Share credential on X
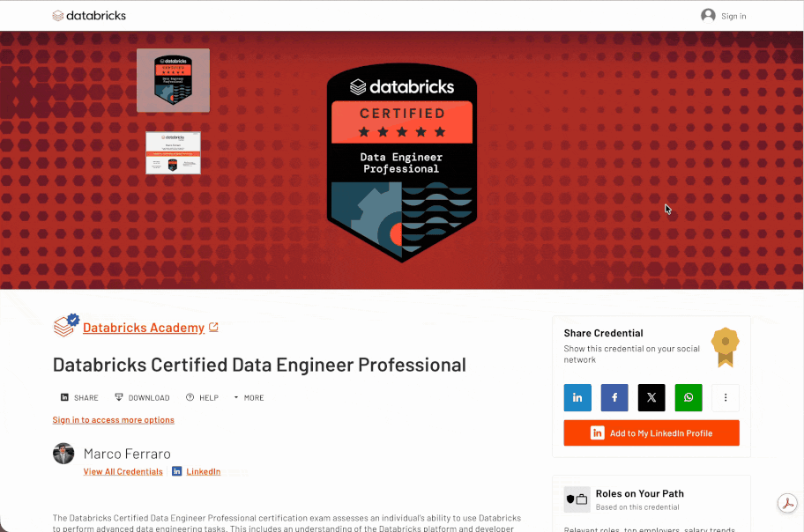This screenshot has width=804, height=532. coord(651,398)
